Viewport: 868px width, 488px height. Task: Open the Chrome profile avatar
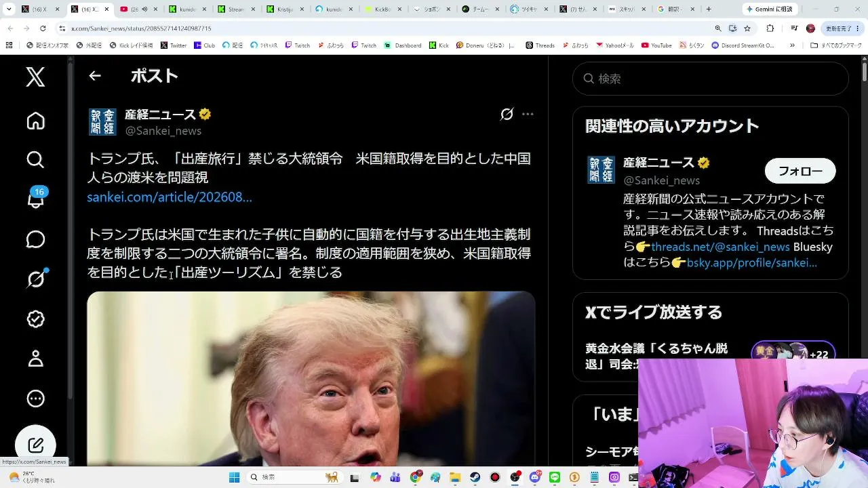click(x=810, y=28)
